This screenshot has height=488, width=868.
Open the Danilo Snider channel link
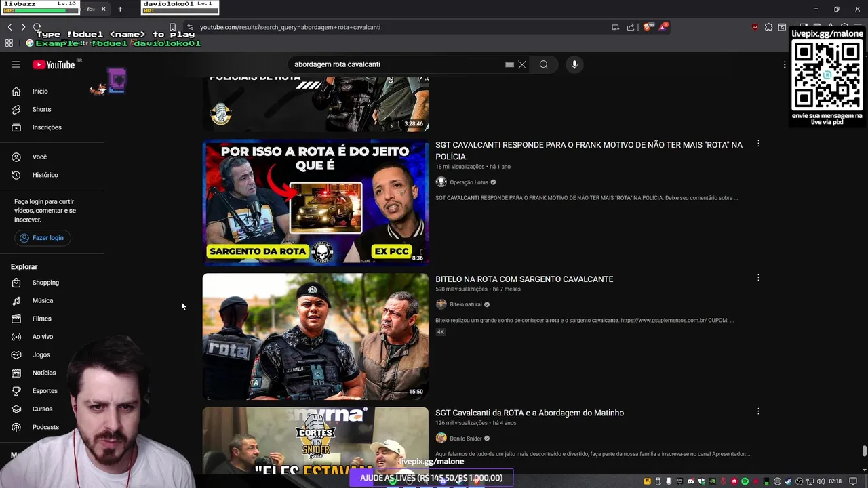[465, 439]
